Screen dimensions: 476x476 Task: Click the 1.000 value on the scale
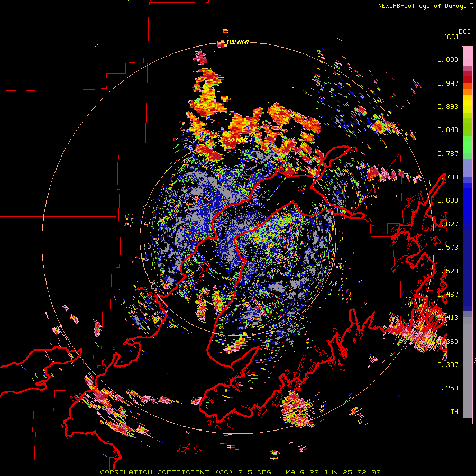448,59
